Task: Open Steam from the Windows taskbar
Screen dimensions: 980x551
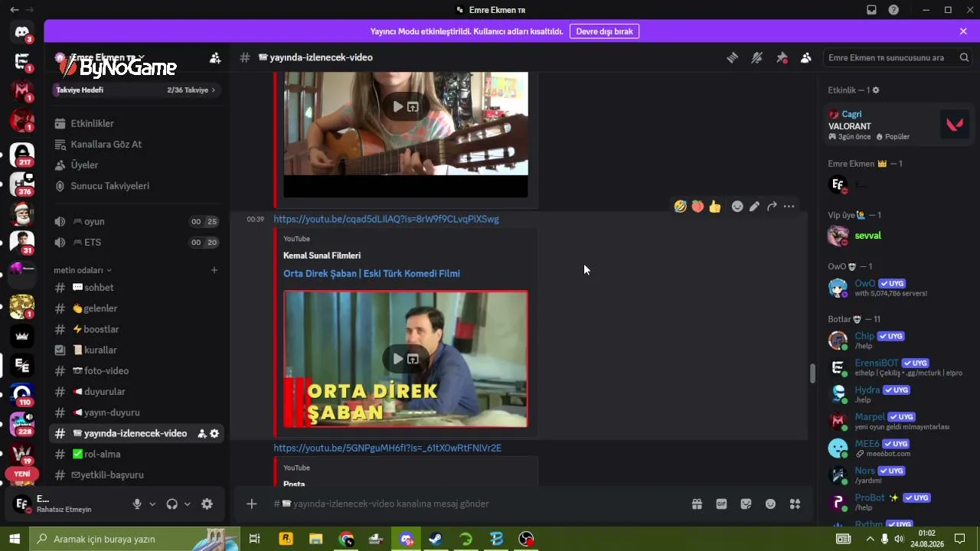Action: click(435, 539)
